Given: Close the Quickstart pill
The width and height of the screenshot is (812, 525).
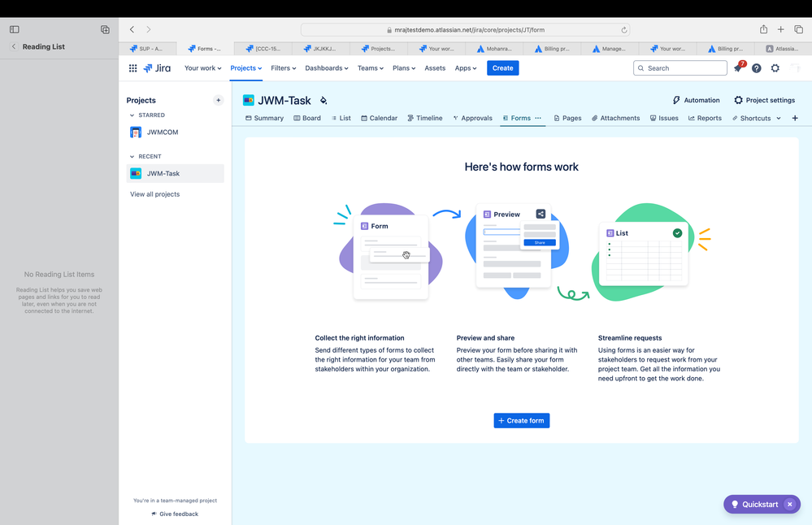Looking at the screenshot, I should pos(790,505).
